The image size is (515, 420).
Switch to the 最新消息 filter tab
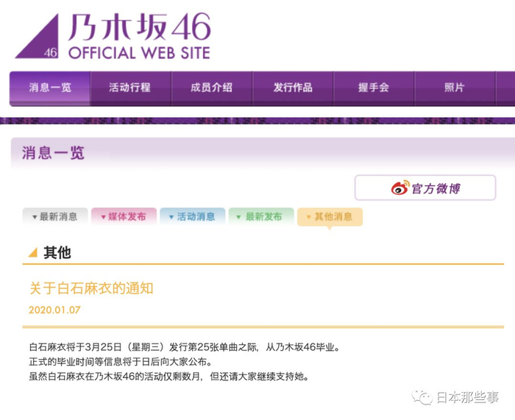click(55, 217)
